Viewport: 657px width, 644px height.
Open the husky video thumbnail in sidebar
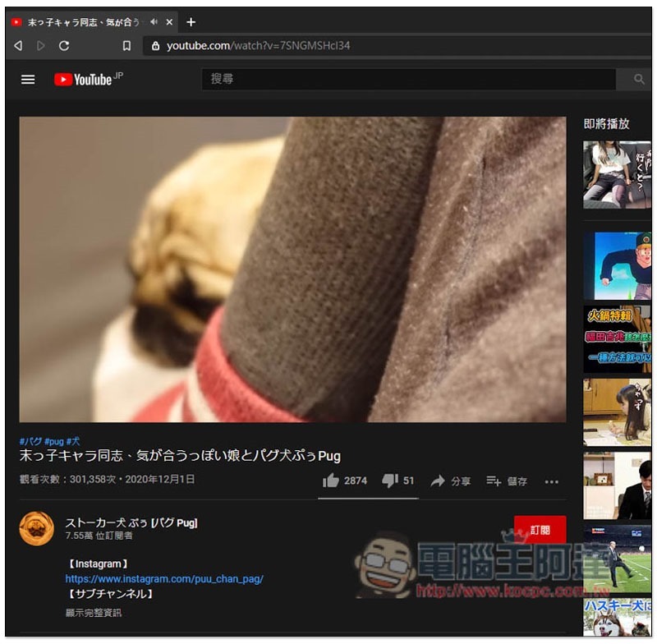617,616
